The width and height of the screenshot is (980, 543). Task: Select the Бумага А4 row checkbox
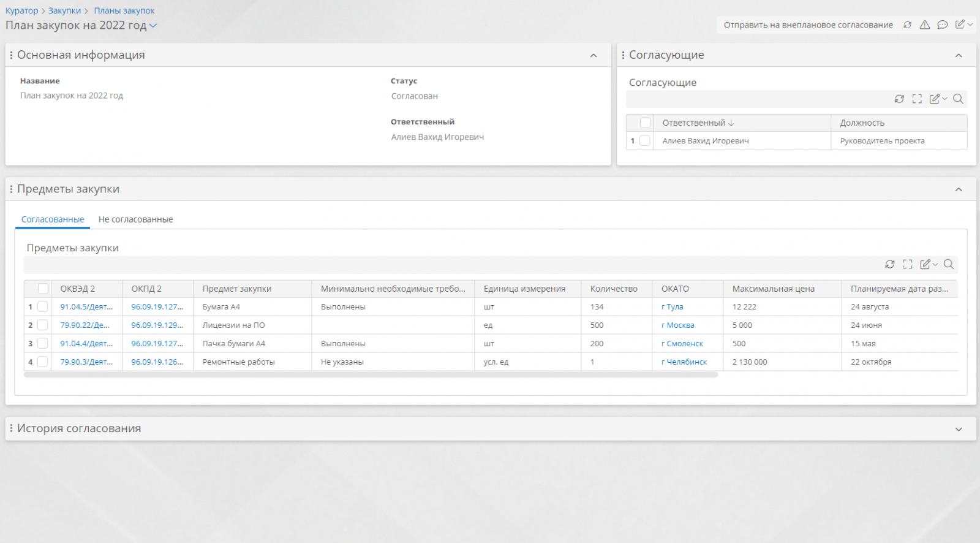coord(43,307)
